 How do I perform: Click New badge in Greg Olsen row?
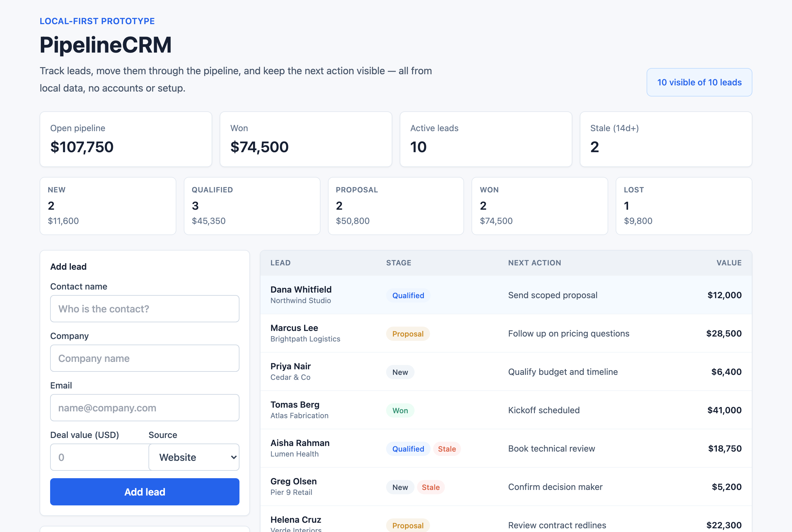[x=400, y=487]
